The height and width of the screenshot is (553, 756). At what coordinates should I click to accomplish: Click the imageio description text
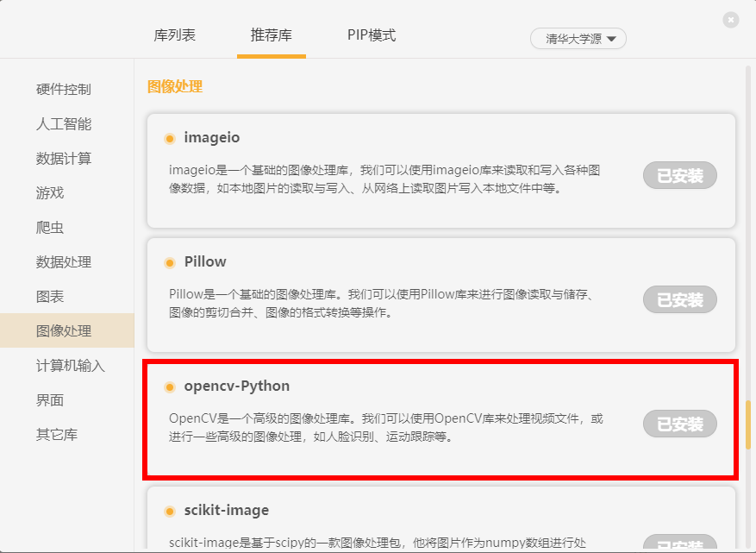(384, 179)
